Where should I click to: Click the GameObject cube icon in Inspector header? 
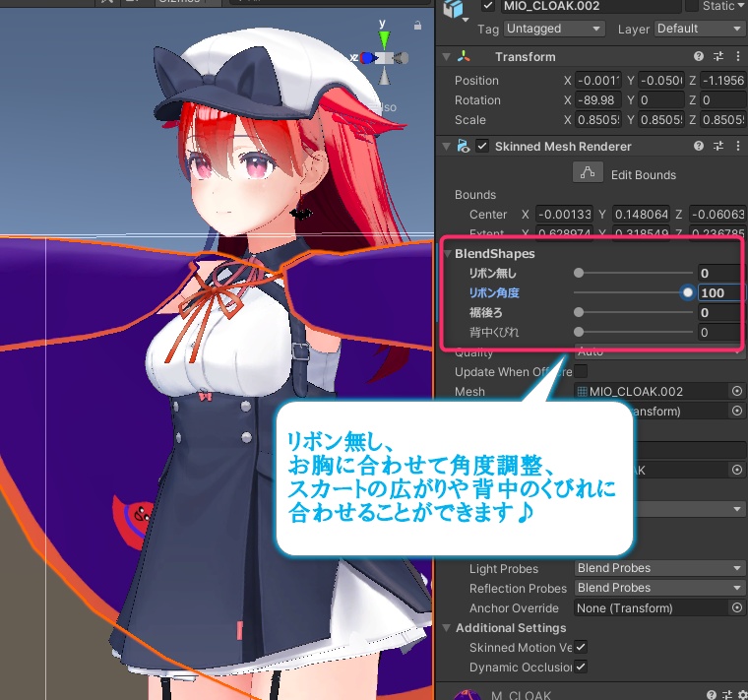pos(453,7)
